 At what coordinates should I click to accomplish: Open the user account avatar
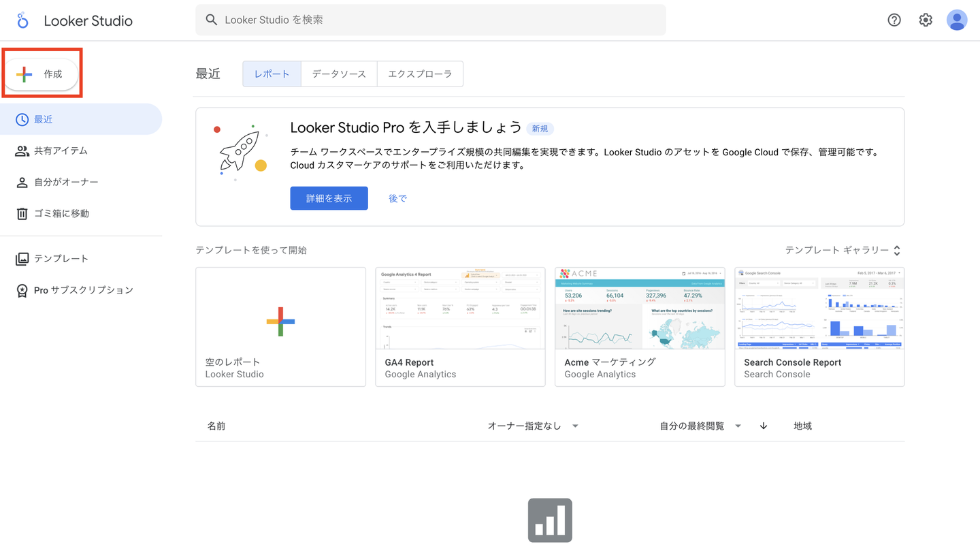tap(957, 20)
